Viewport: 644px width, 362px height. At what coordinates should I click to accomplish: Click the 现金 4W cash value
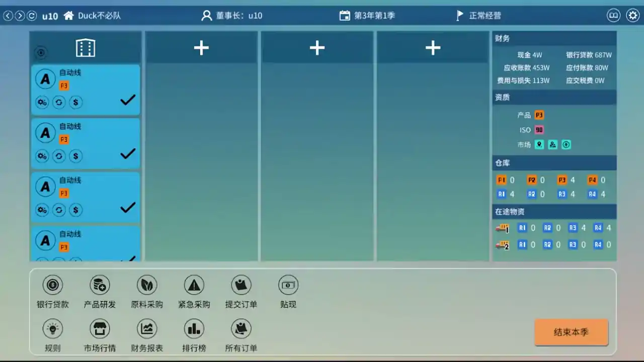coord(530,55)
